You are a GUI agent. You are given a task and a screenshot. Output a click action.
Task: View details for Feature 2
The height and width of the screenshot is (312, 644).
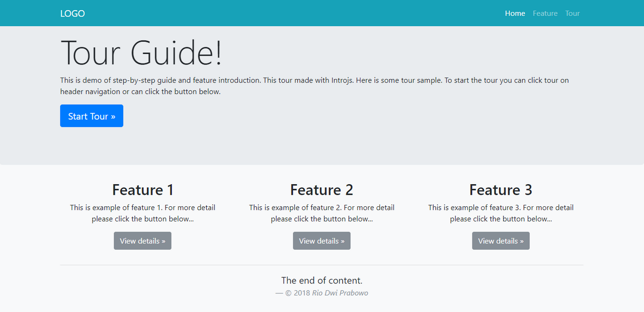321,241
